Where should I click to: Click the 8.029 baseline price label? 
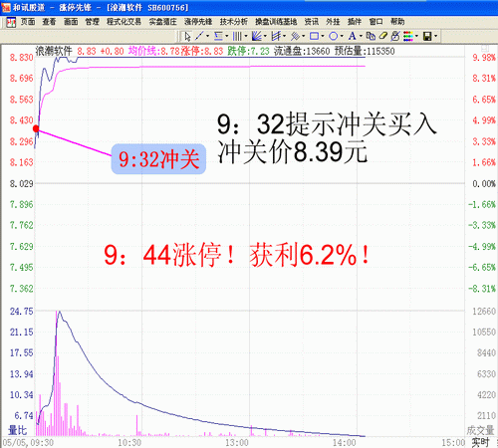tap(22, 183)
